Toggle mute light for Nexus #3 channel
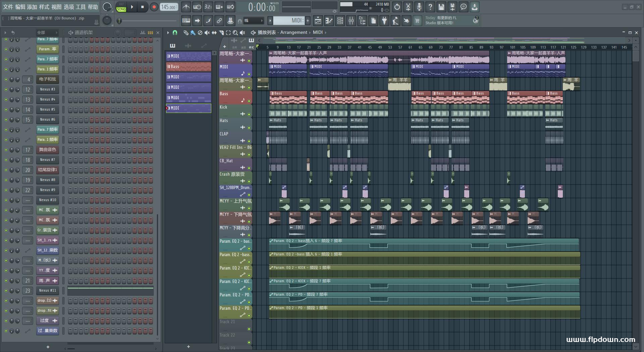644x352 pixels. (x=6, y=90)
